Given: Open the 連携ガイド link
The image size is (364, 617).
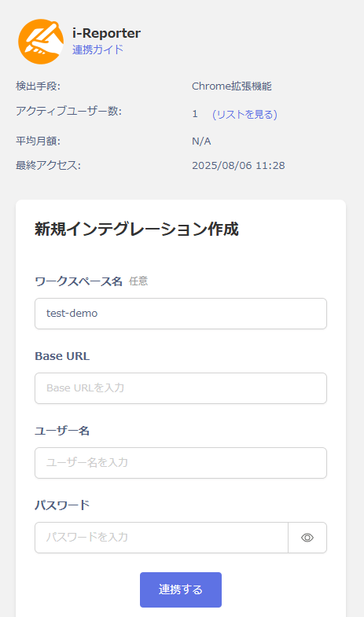Looking at the screenshot, I should (97, 50).
